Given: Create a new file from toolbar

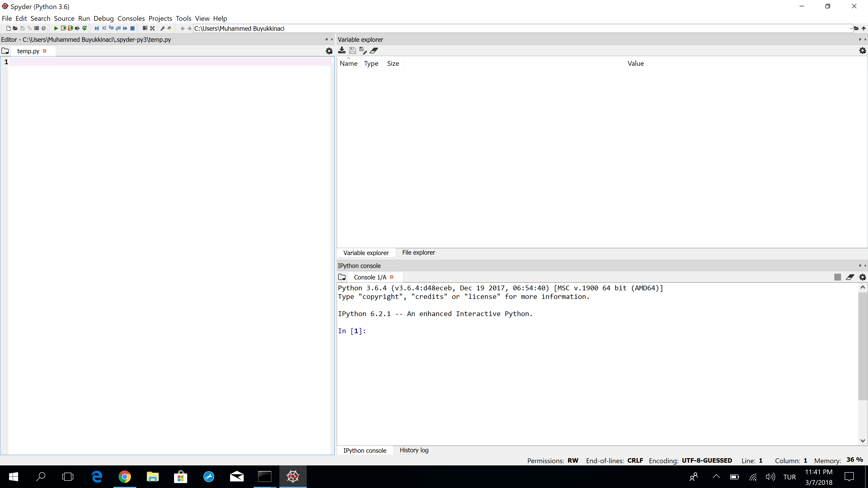Looking at the screenshot, I should coord(8,29).
